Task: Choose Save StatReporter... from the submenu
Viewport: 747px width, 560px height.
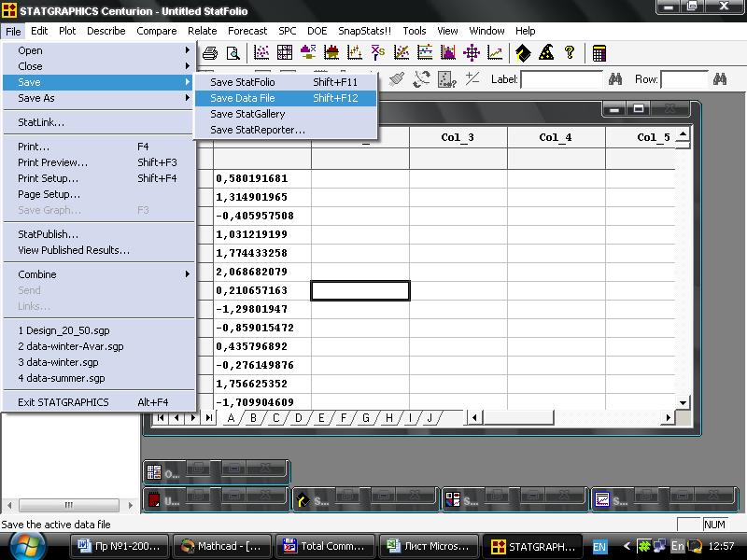Action: (x=286, y=130)
